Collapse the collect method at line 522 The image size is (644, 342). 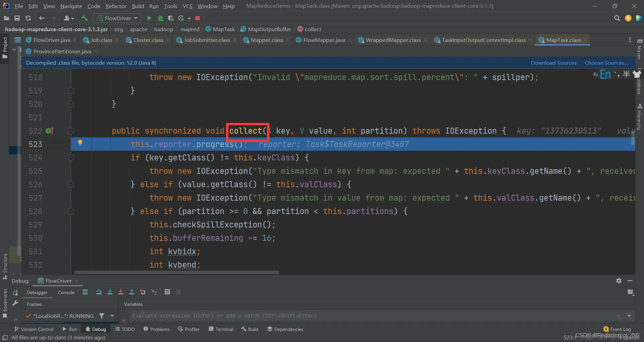tap(71, 131)
